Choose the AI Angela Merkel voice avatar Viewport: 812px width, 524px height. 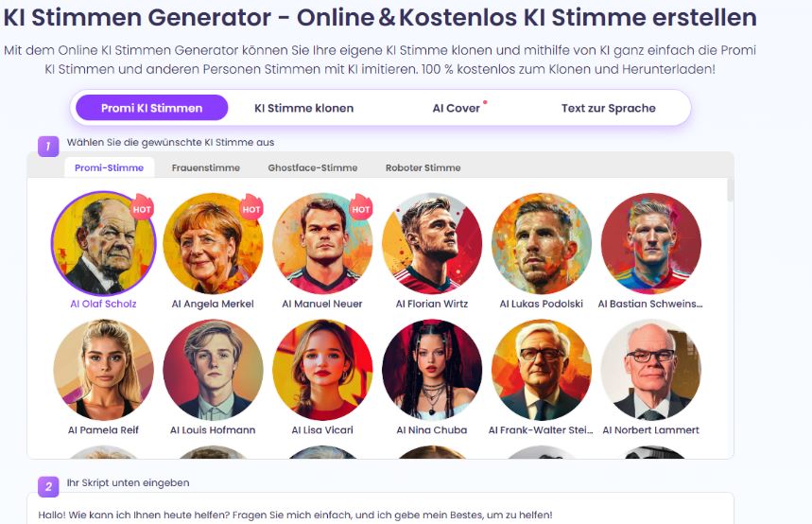pyautogui.click(x=213, y=243)
